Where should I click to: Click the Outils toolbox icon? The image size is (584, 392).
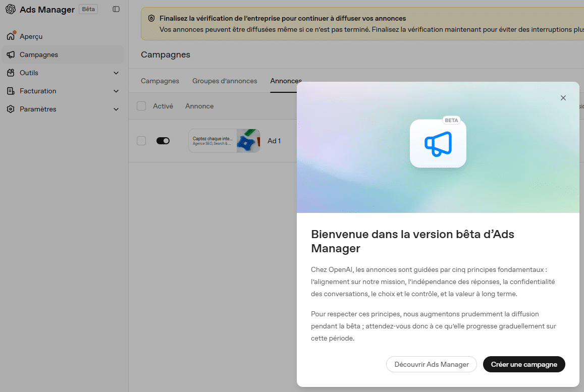coord(11,73)
